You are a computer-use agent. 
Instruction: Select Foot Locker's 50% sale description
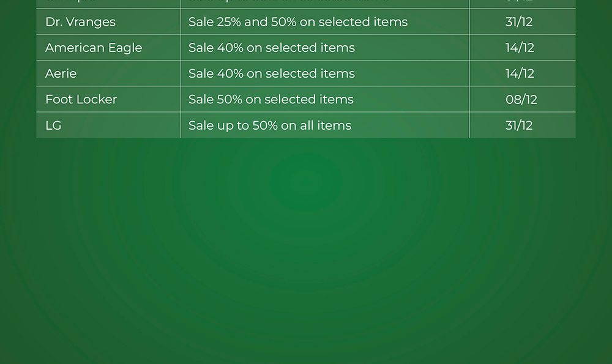(271, 99)
